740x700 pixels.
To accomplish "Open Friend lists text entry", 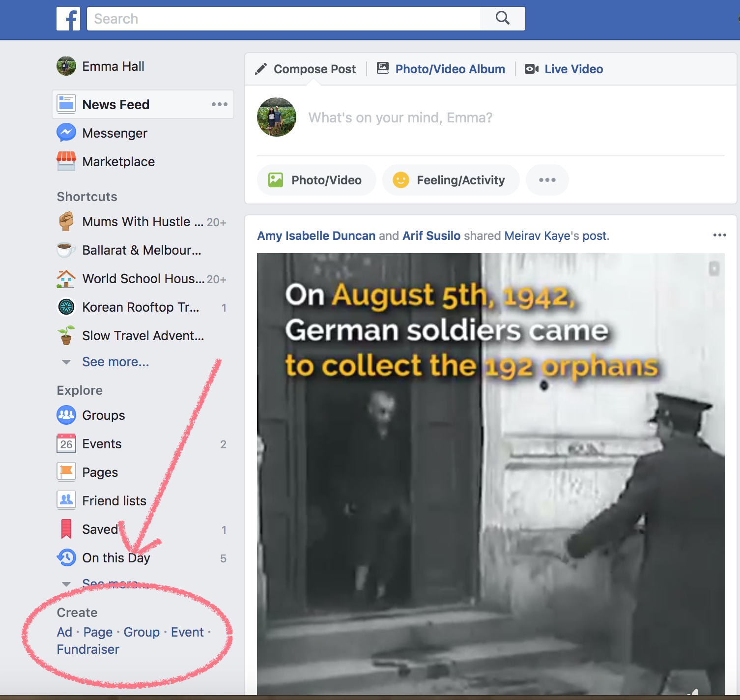I will click(114, 500).
